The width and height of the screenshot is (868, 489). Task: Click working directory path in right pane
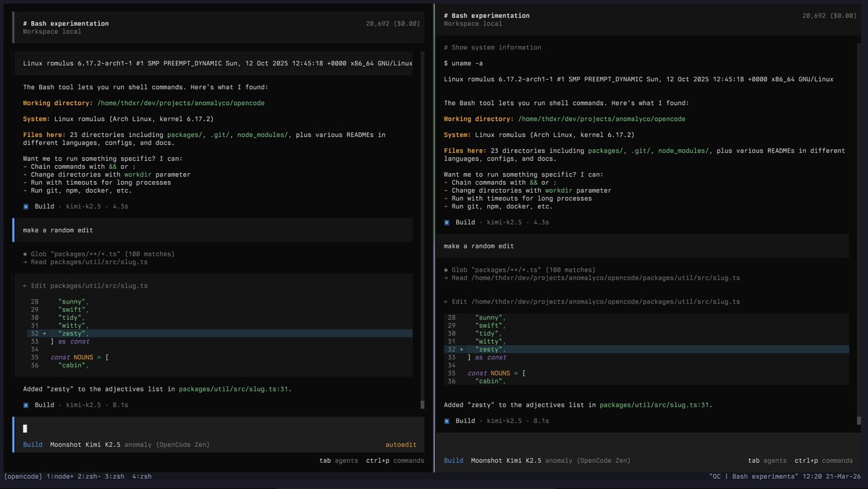[x=602, y=119]
